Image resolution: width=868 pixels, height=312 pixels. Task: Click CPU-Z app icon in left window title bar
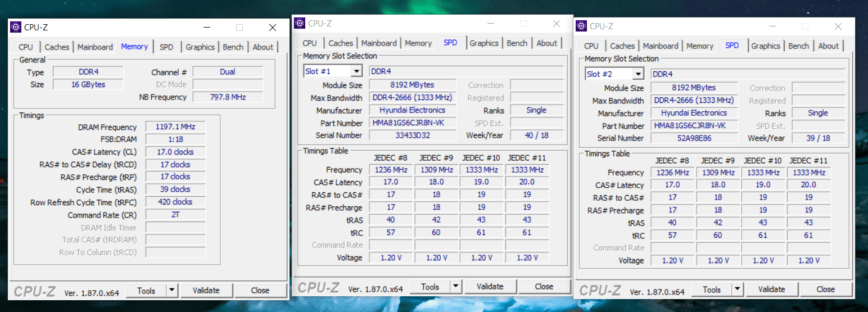coord(16,27)
